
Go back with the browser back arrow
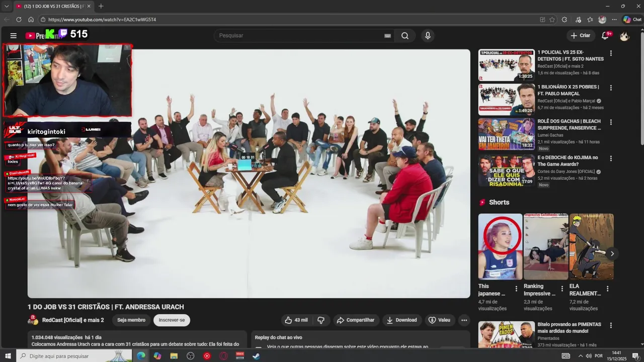(7, 20)
